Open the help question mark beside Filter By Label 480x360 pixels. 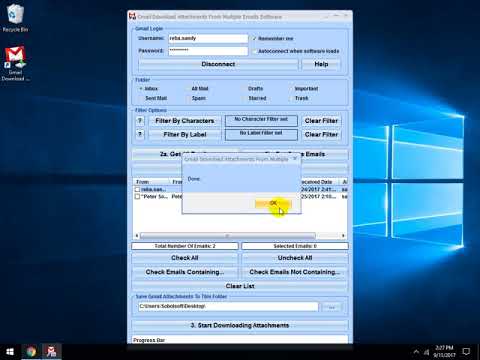(140, 134)
